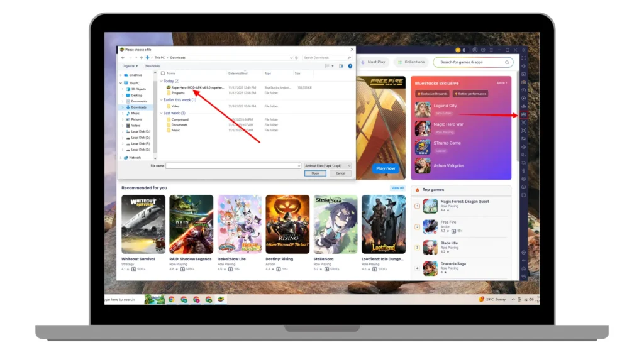Click the Search Downloads field
This screenshot has height=362, width=644.
[327, 58]
